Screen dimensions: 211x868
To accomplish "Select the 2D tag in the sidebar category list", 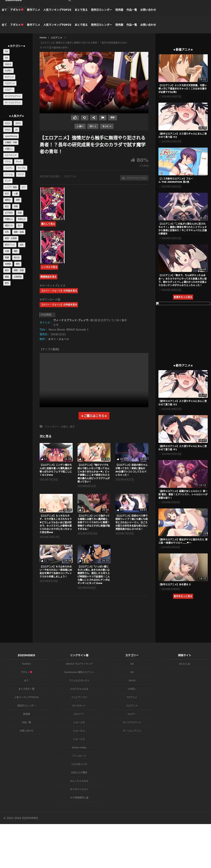I will point(6,52).
